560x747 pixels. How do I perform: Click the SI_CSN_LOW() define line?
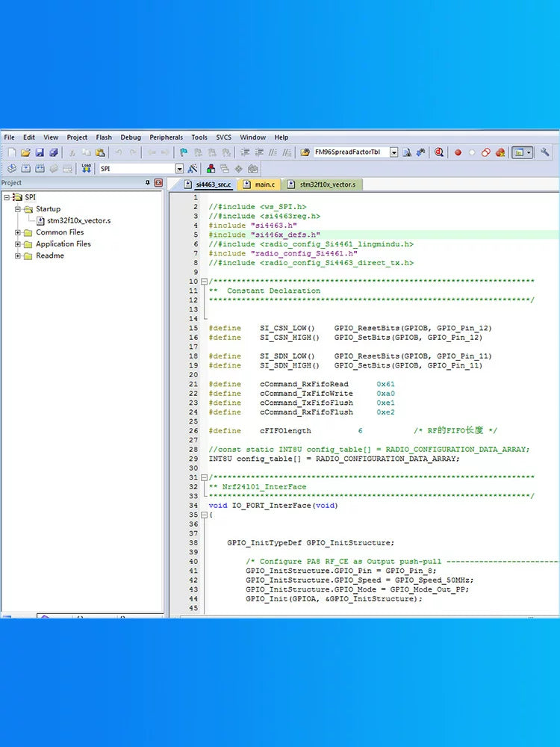point(350,328)
